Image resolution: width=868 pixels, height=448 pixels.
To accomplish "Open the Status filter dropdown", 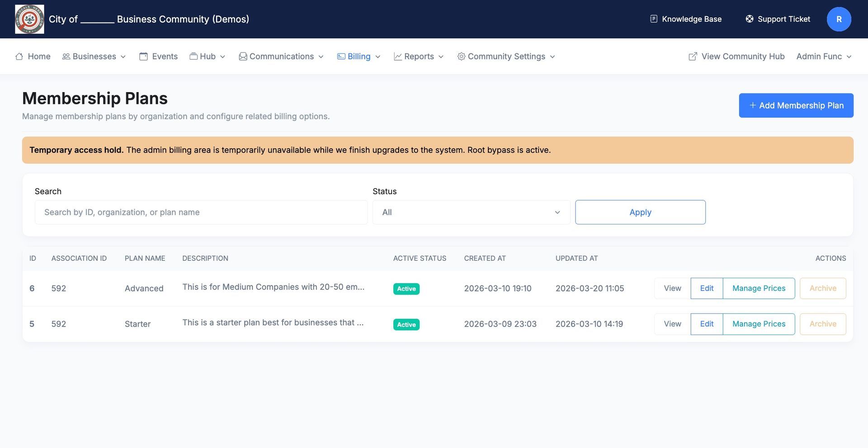I will tap(471, 212).
